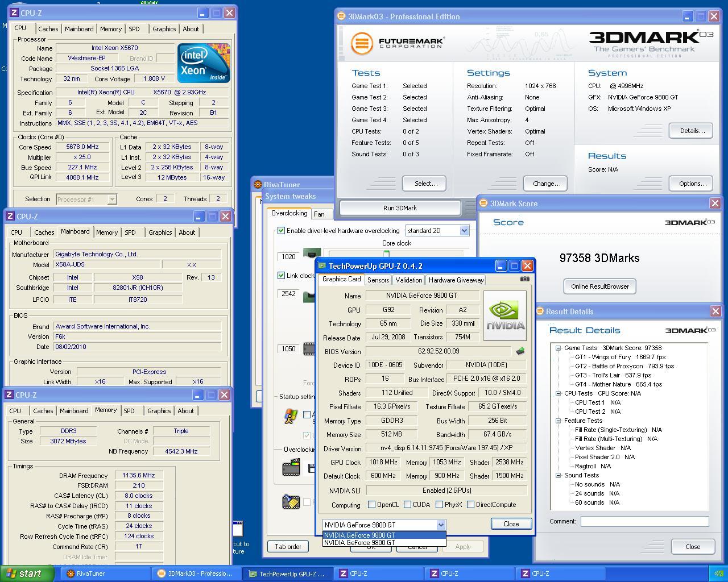Collapse the Feature Tests tree node
The width and height of the screenshot is (728, 582).
(x=558, y=421)
